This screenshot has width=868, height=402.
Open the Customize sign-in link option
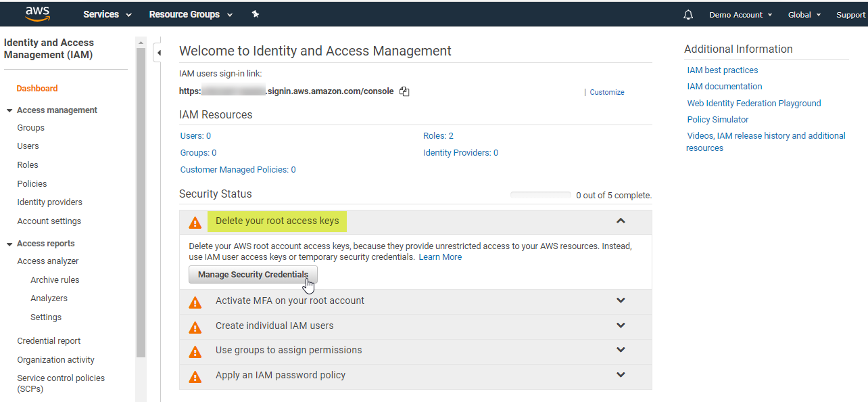(606, 92)
